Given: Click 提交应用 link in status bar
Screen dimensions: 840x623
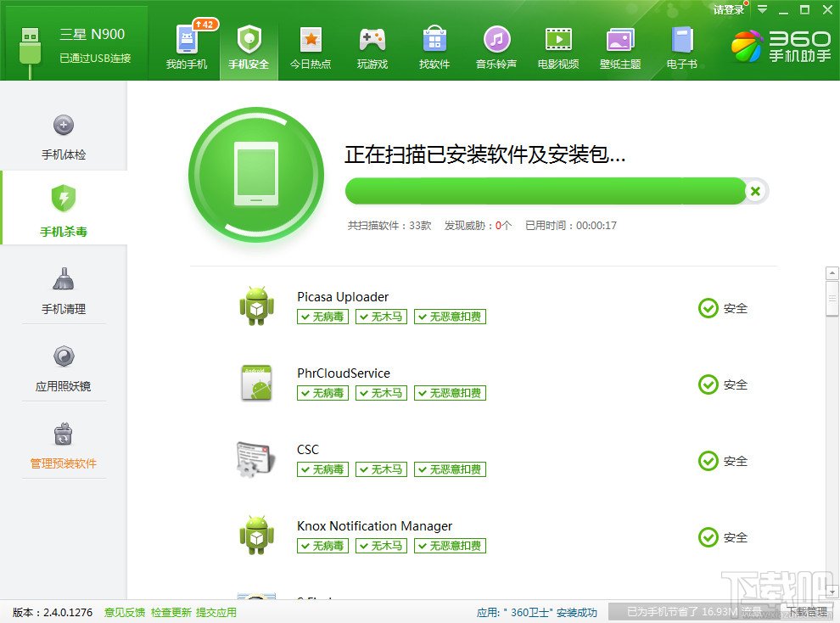Looking at the screenshot, I should (216, 612).
